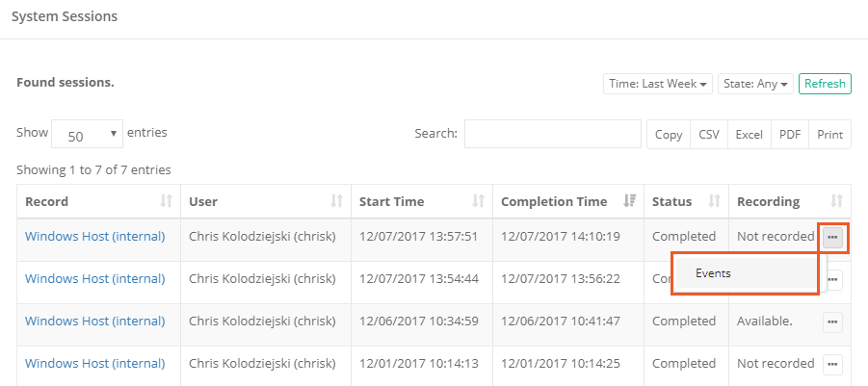Sort sessions by Status column
Viewport: 868px width, 386px height.
(685, 201)
